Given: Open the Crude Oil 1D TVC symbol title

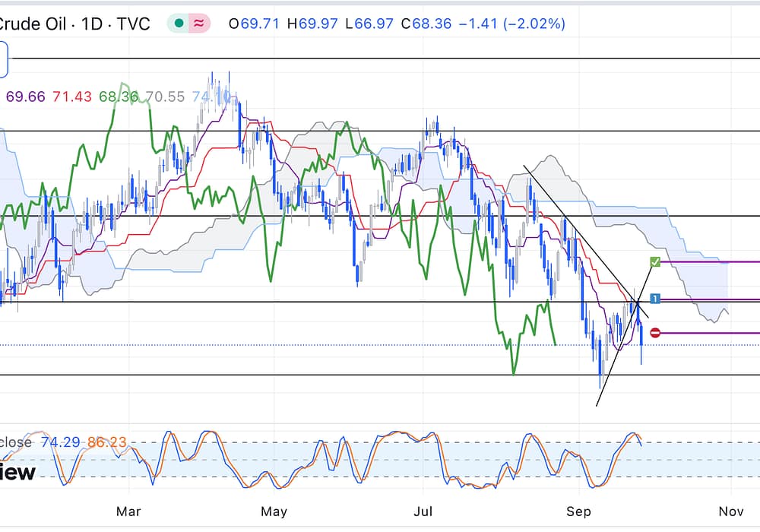Looking at the screenshot, I should point(74,24).
